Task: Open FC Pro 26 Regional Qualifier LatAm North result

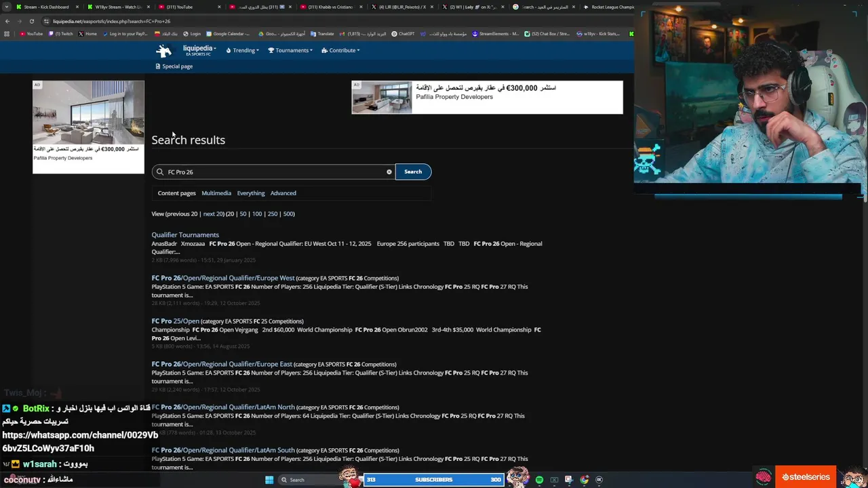Action: 223,407
